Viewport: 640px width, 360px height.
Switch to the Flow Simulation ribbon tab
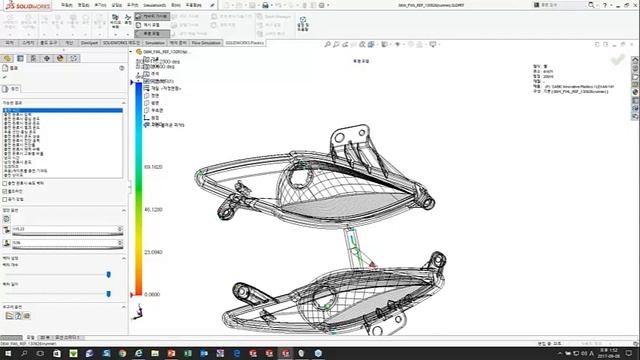tap(207, 43)
